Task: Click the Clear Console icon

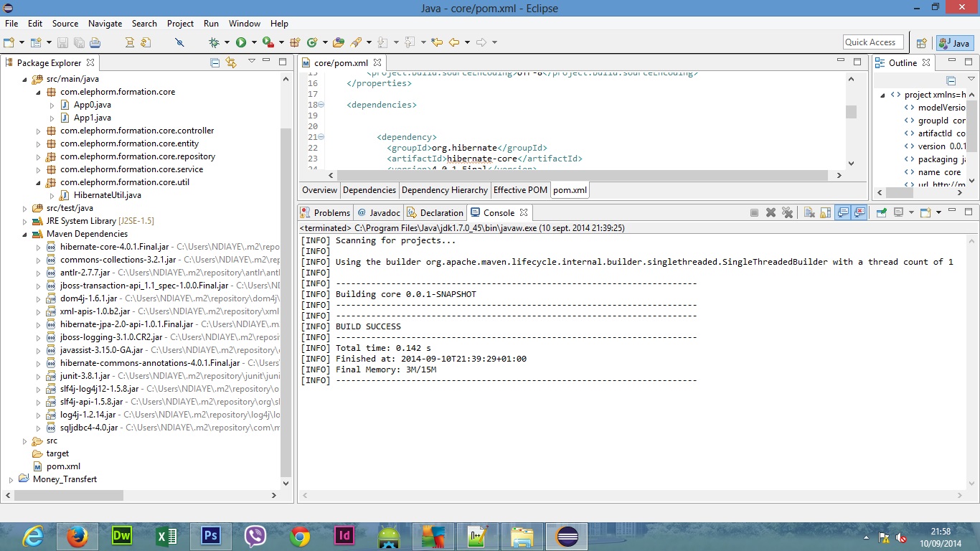Action: (809, 212)
